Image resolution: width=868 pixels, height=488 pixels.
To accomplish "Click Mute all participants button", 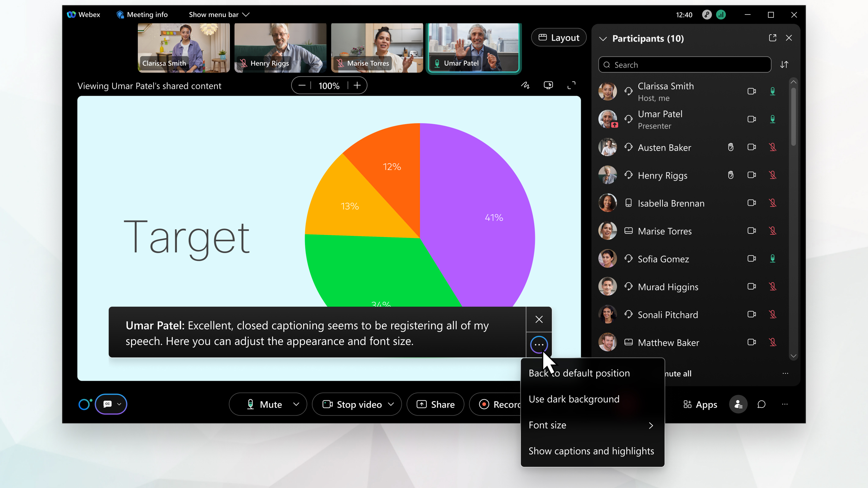I will pos(674,373).
